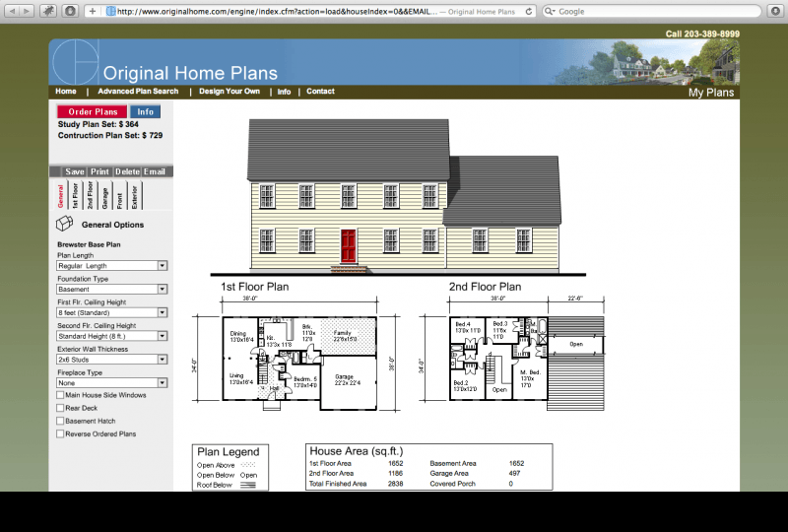Click the Original Home Plans circle logo

point(76,62)
